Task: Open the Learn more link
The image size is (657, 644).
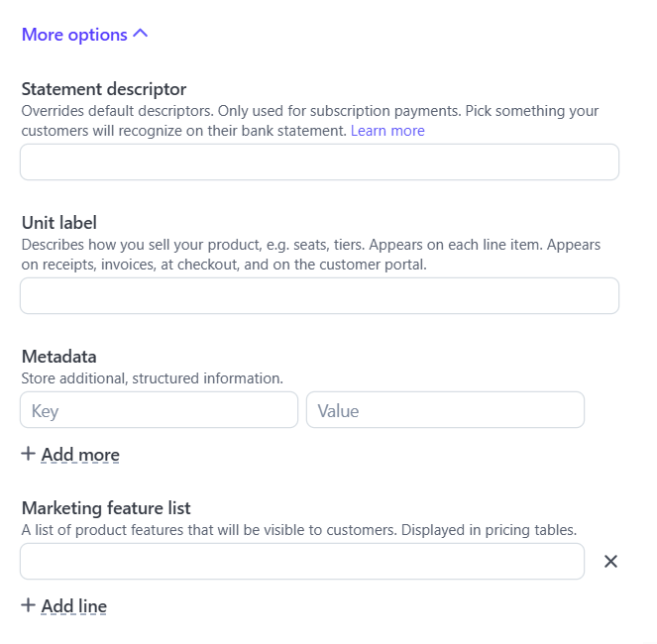Action: (x=387, y=131)
